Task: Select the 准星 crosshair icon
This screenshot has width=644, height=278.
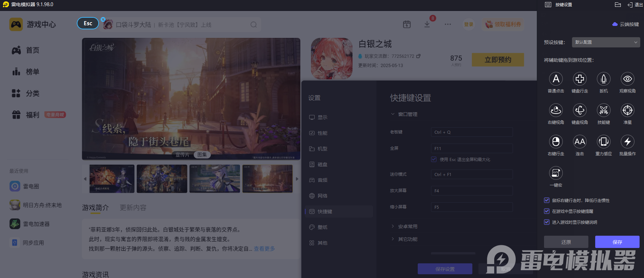Action: click(x=628, y=110)
